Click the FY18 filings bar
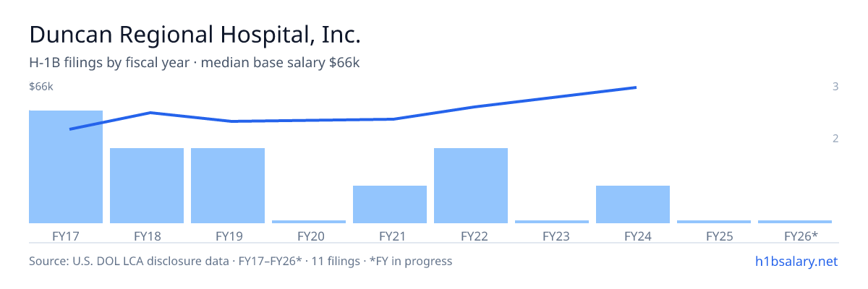Image resolution: width=868 pixels, height=289 pixels. coord(147,186)
